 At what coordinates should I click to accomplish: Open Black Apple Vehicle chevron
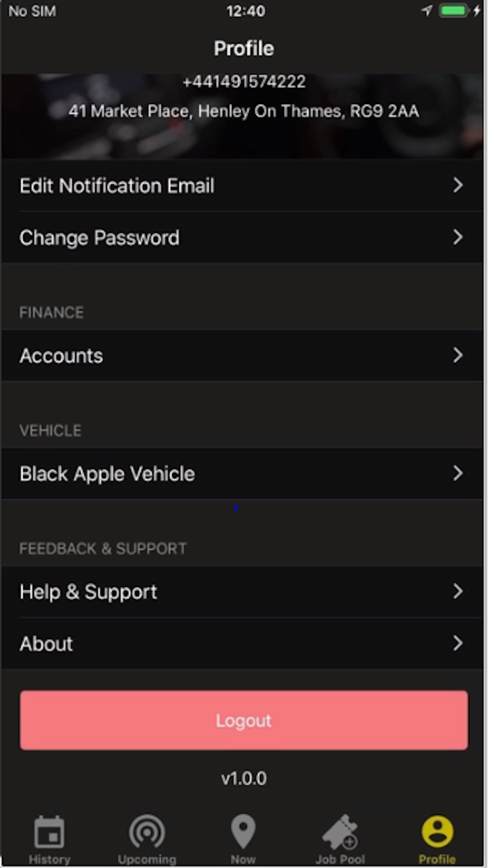pos(457,473)
